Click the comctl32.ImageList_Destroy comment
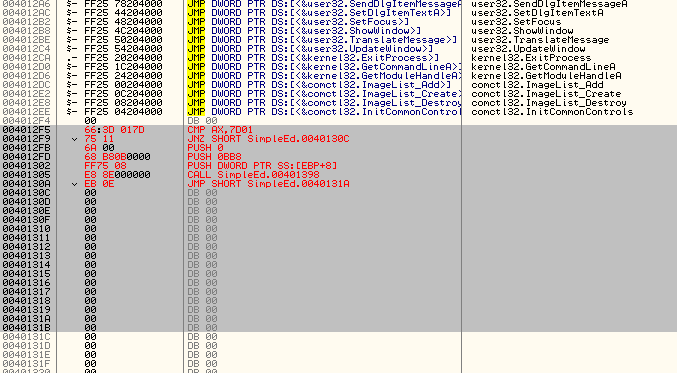 pos(549,103)
